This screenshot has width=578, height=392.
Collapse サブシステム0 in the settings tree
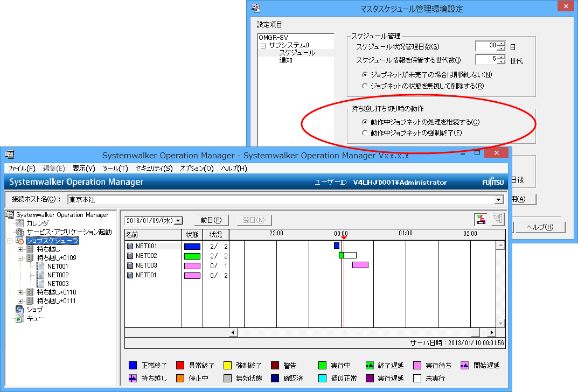[x=263, y=46]
